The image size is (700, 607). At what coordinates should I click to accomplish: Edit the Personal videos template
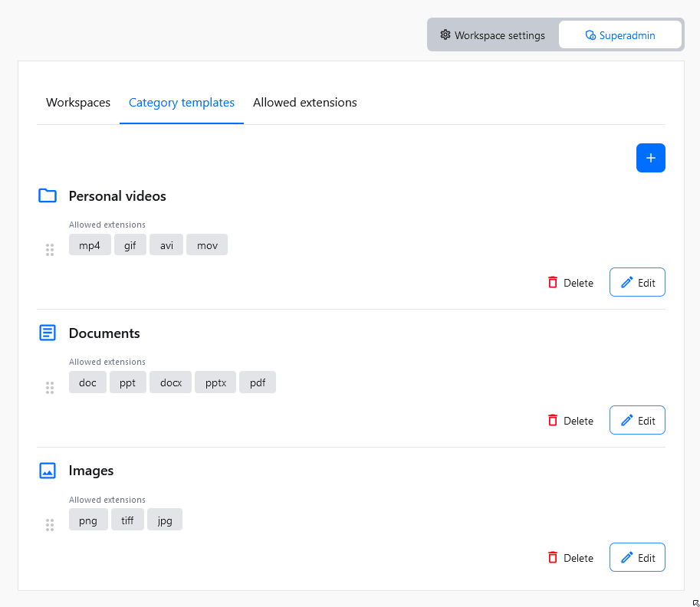tap(637, 283)
